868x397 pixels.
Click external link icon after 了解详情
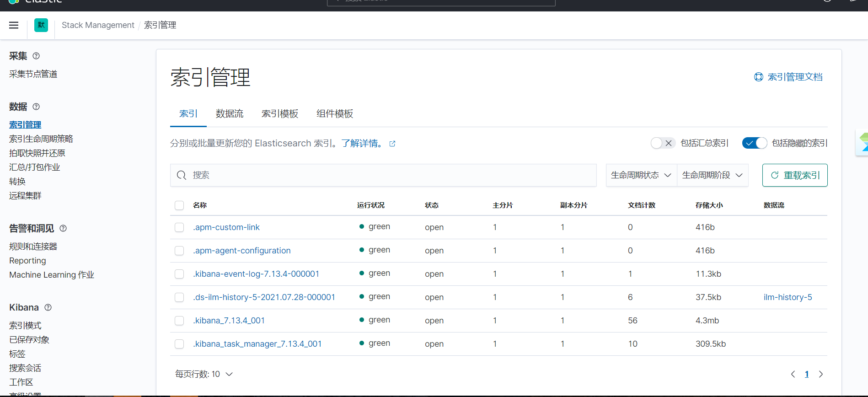(392, 144)
